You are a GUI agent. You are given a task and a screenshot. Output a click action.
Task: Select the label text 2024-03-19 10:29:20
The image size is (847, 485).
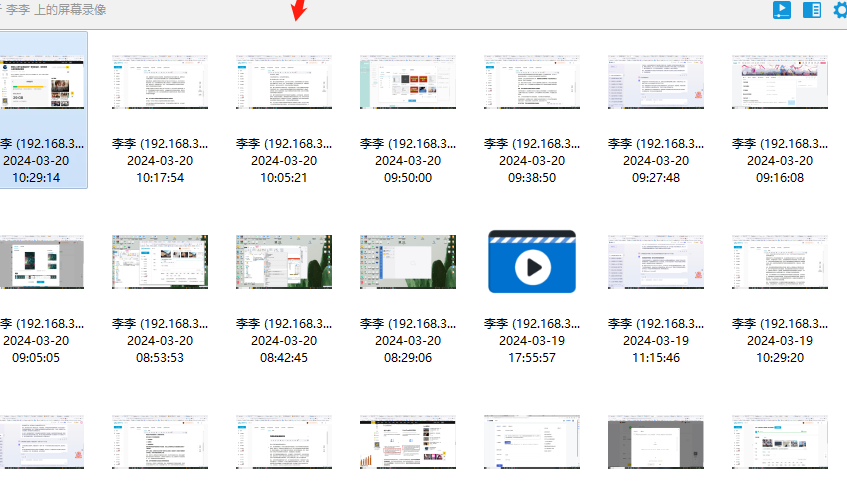click(780, 349)
